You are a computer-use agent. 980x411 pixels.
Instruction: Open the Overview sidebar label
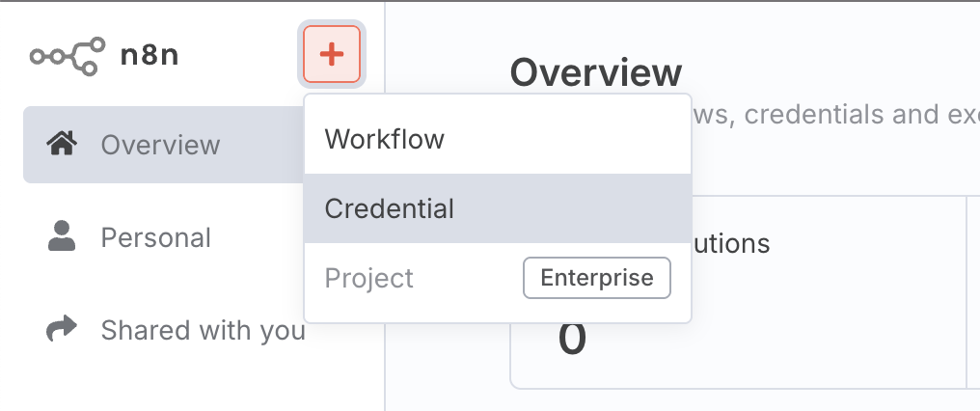pyautogui.click(x=160, y=145)
